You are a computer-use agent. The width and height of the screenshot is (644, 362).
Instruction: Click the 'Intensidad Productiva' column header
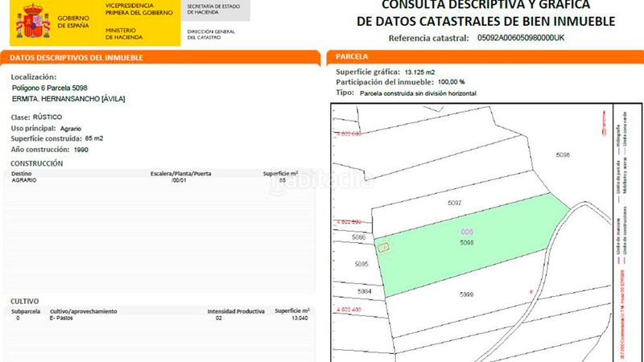click(236, 311)
